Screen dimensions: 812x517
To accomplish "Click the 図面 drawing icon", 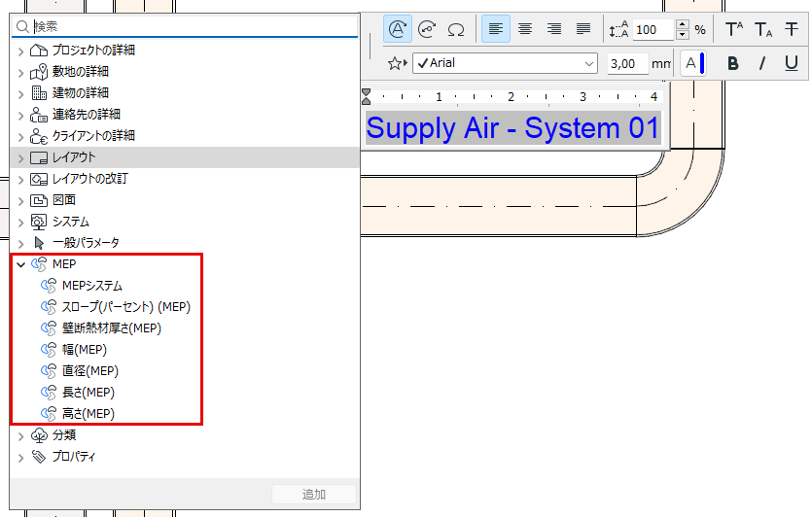I will tap(39, 200).
